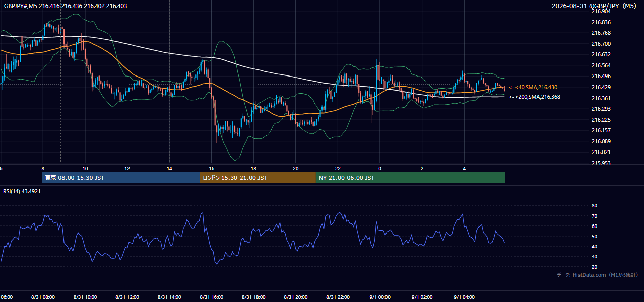Click hour label 10 on the price chart time axis
The image size is (644, 302).
pyautogui.click(x=85, y=168)
